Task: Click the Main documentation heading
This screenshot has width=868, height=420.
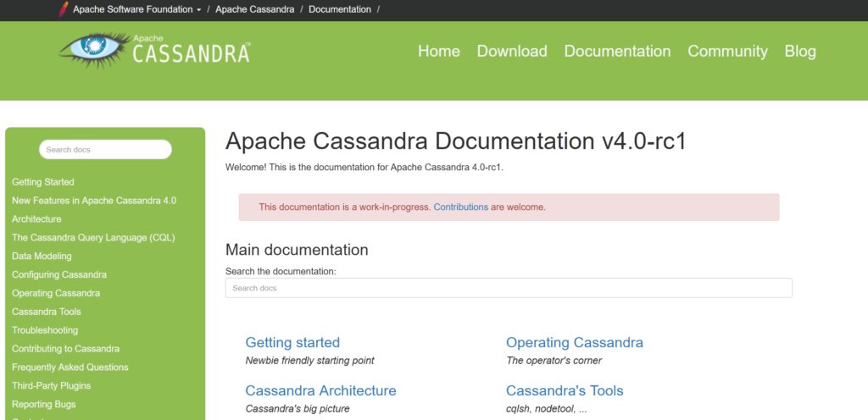Action: pos(297,250)
